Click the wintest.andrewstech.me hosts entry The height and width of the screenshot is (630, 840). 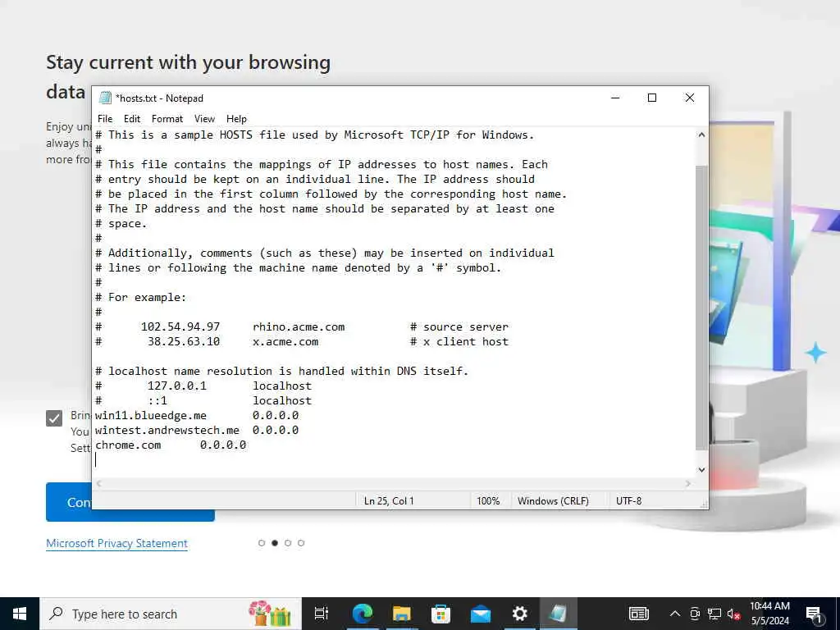coord(197,430)
